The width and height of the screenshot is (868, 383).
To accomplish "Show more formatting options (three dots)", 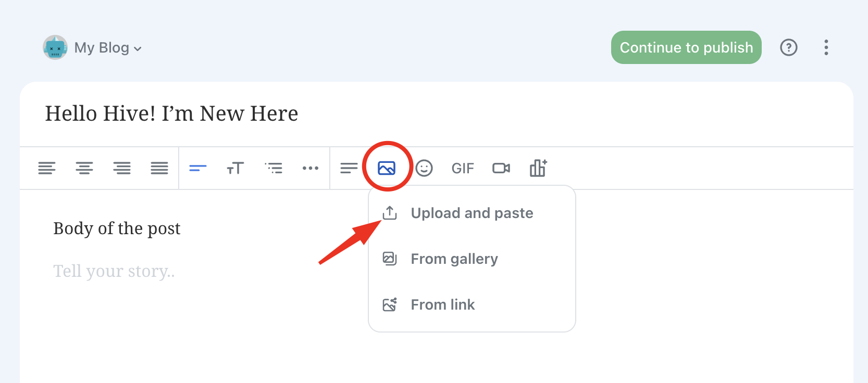I will (x=311, y=168).
